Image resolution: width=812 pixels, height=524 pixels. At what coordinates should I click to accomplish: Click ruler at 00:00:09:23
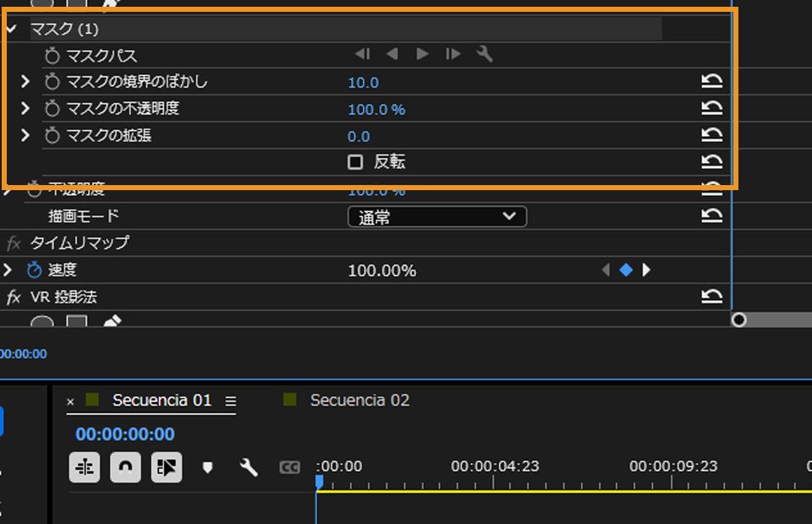(x=673, y=467)
